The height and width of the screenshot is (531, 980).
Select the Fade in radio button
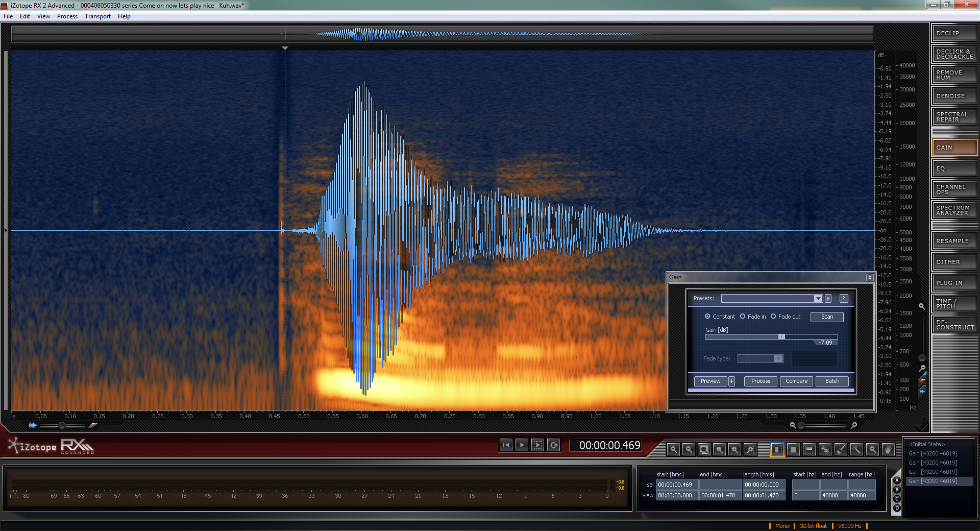point(743,317)
